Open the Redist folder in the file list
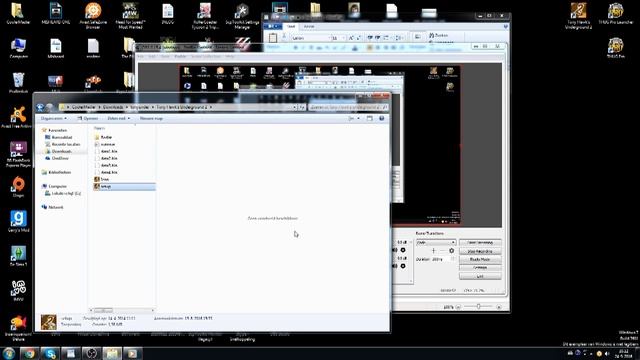Viewport: 640px width, 360px height. [104, 138]
